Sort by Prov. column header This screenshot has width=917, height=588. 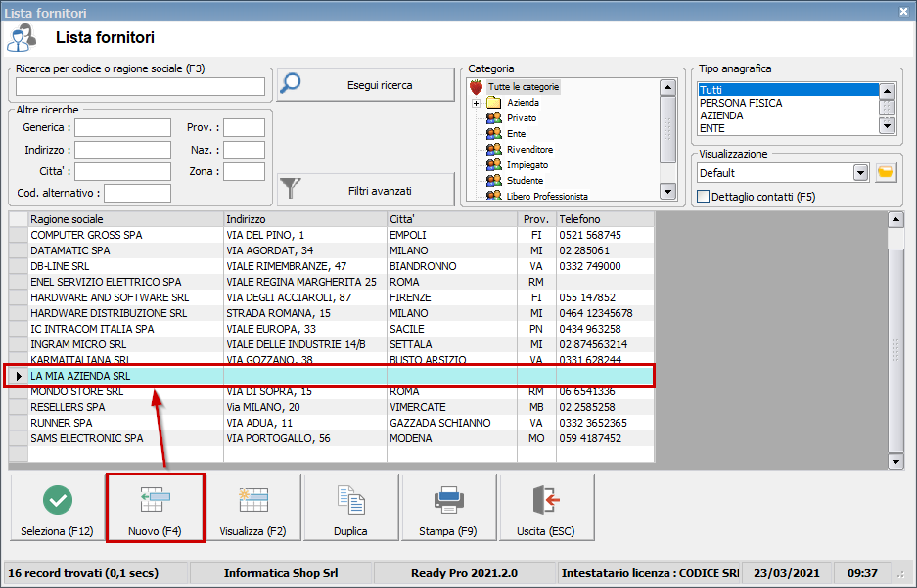pyautogui.click(x=537, y=219)
